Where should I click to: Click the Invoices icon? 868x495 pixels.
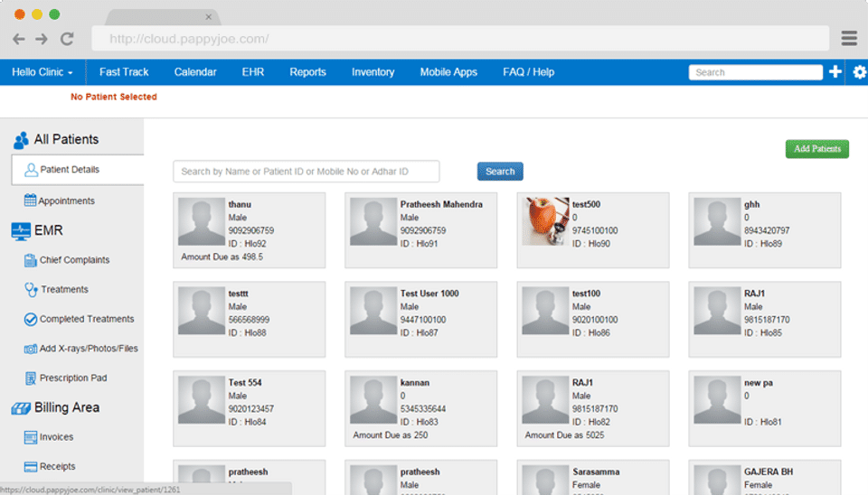click(31, 437)
